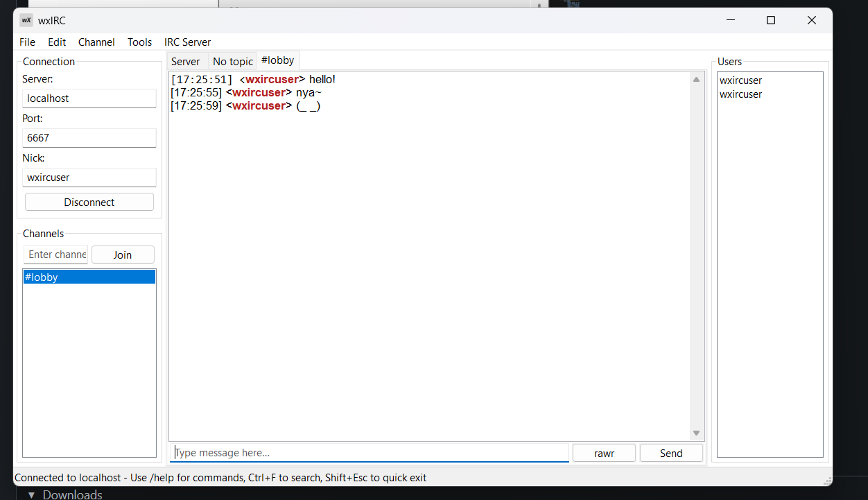
Task: Click the chat scrollbar down arrow
Action: tap(696, 433)
